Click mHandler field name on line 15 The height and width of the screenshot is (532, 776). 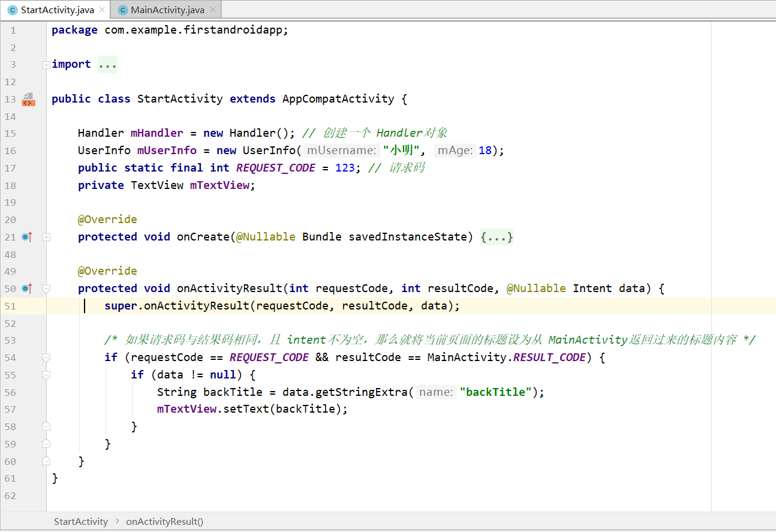pyautogui.click(x=157, y=133)
